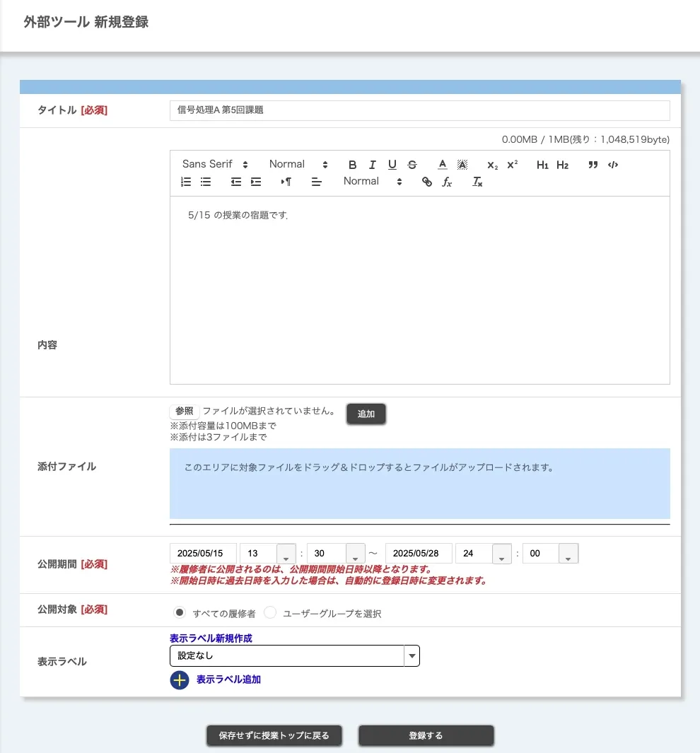Start a numbered list
Image resolution: width=700 pixels, height=753 pixels.
tap(187, 182)
